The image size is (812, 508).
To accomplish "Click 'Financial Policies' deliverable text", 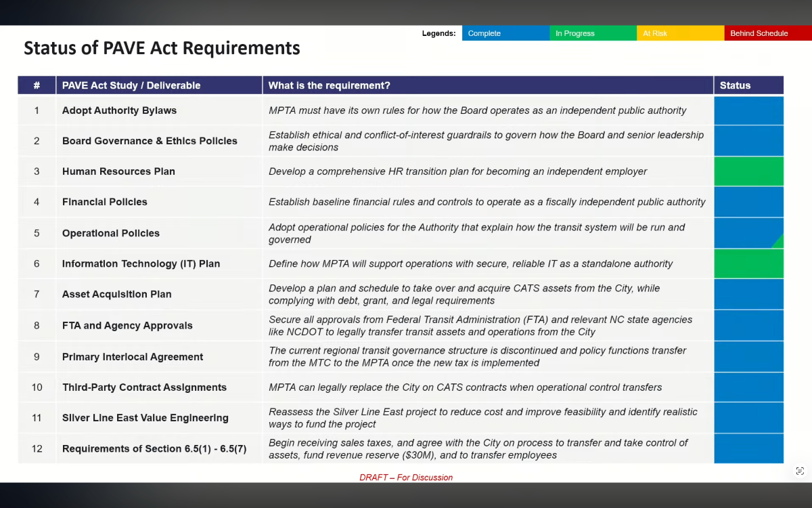I will tap(104, 202).
